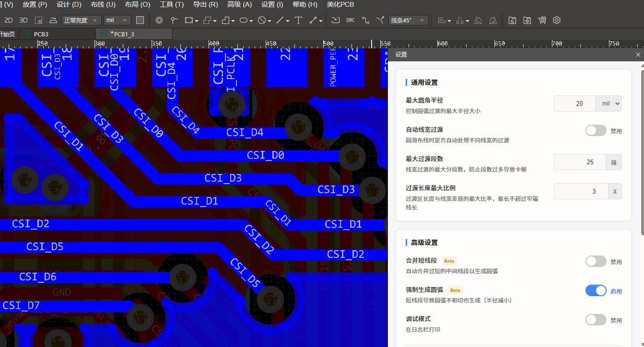Open the 布线 (U) menu
Viewport: 644px width, 347px height.
click(x=103, y=4)
